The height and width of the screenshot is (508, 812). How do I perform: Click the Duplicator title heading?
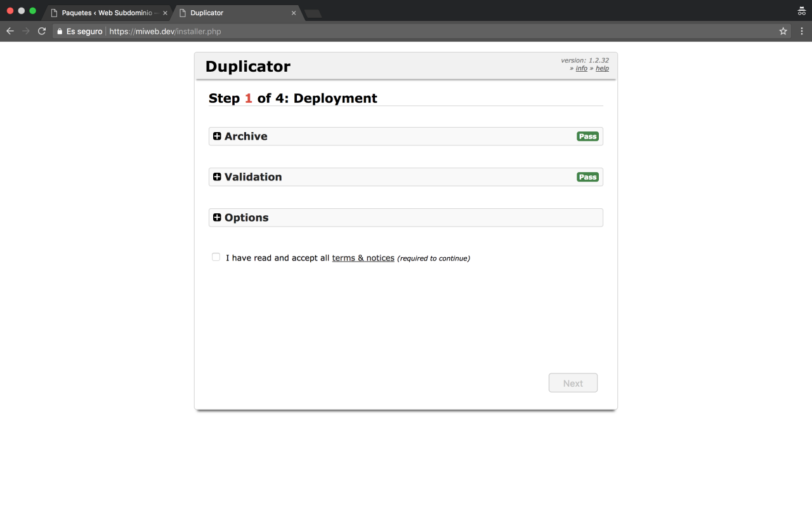[247, 67]
